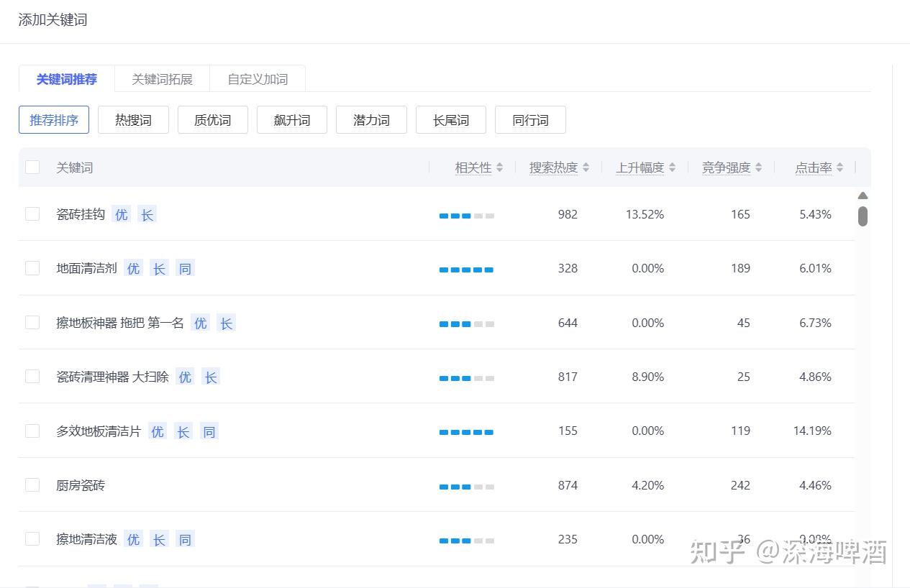Click the 优 tag on 擦地清洁液 row
Screen dimensions: 910x588
point(133,539)
